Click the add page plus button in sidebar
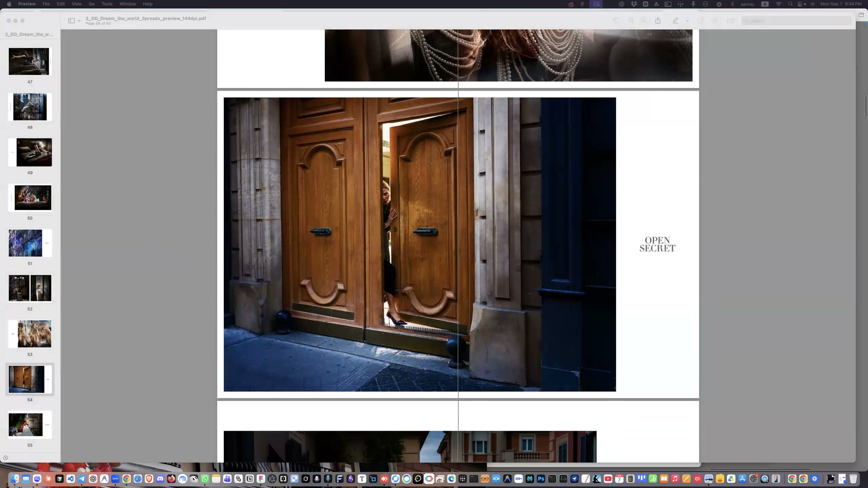 pyautogui.click(x=5, y=458)
